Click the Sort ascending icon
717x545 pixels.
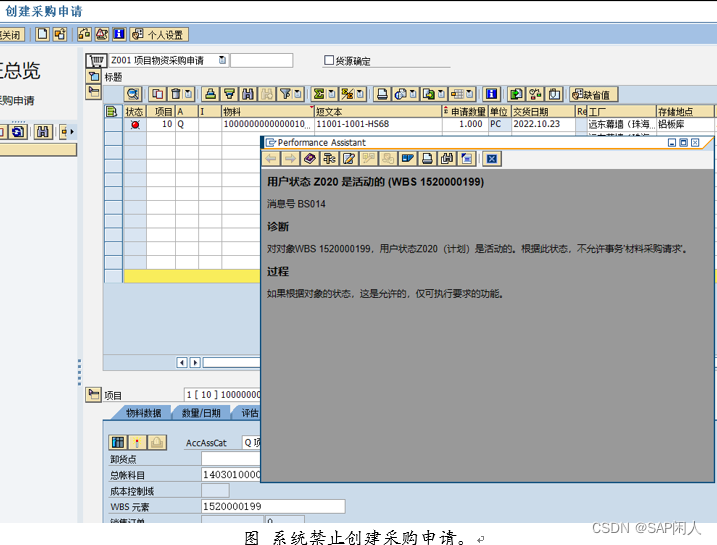210,94
